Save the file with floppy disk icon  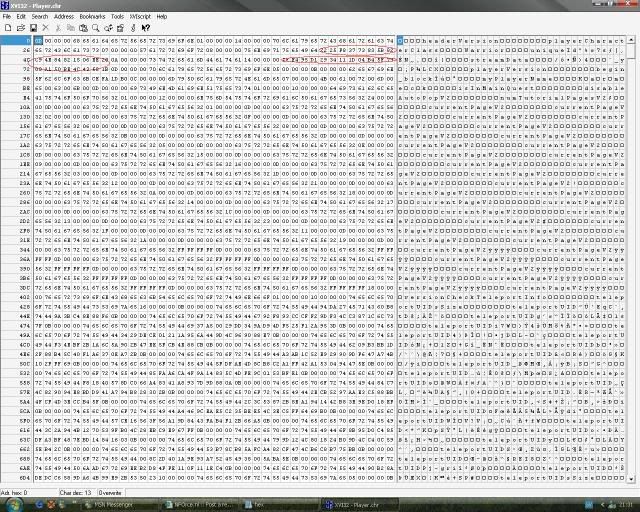(x=33, y=28)
